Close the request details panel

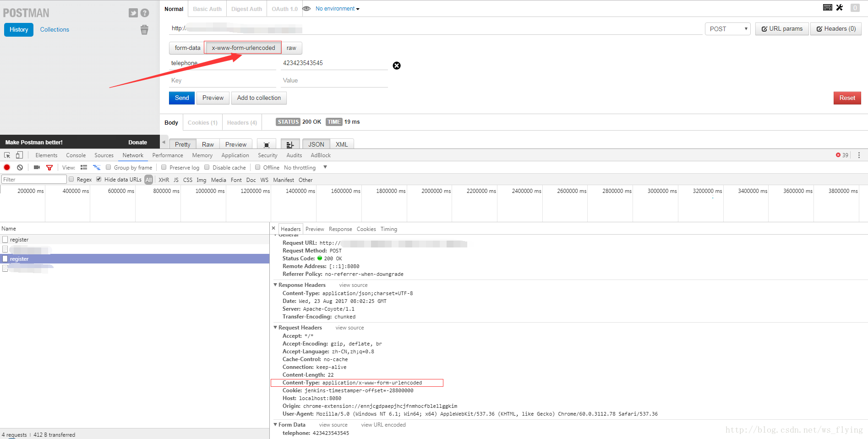pyautogui.click(x=273, y=228)
